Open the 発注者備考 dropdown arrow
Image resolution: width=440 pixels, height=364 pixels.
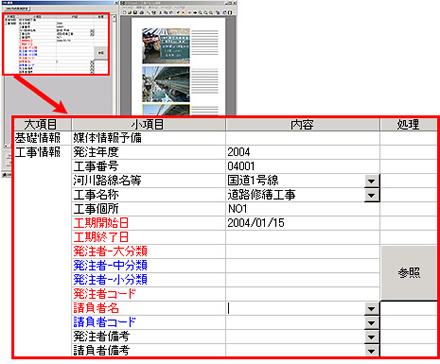371,337
